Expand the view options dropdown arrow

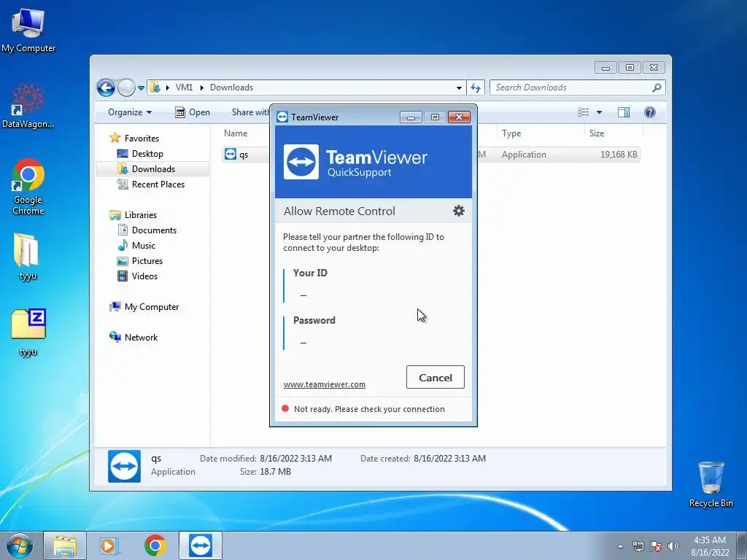click(x=600, y=112)
